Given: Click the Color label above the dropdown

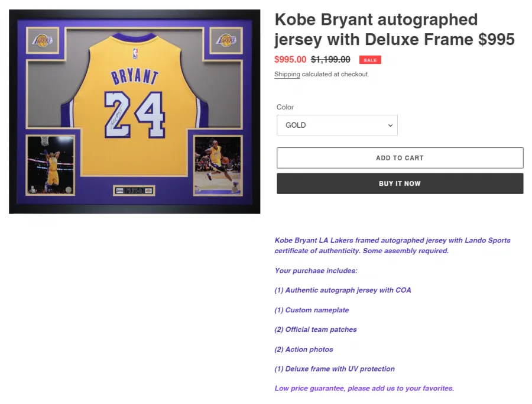Looking at the screenshot, I should [285, 107].
